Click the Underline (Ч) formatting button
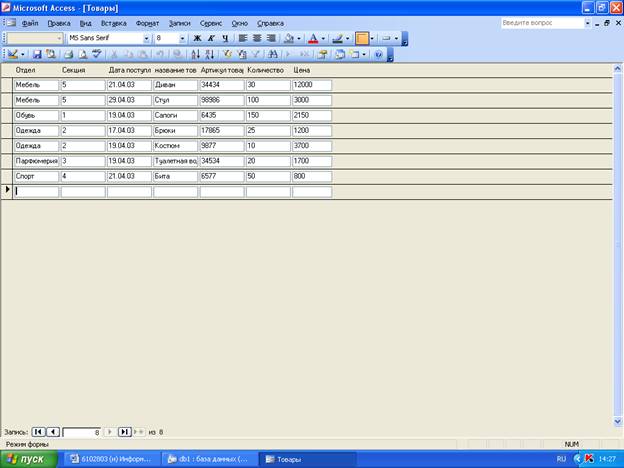The width and height of the screenshot is (624, 468). tap(225, 38)
